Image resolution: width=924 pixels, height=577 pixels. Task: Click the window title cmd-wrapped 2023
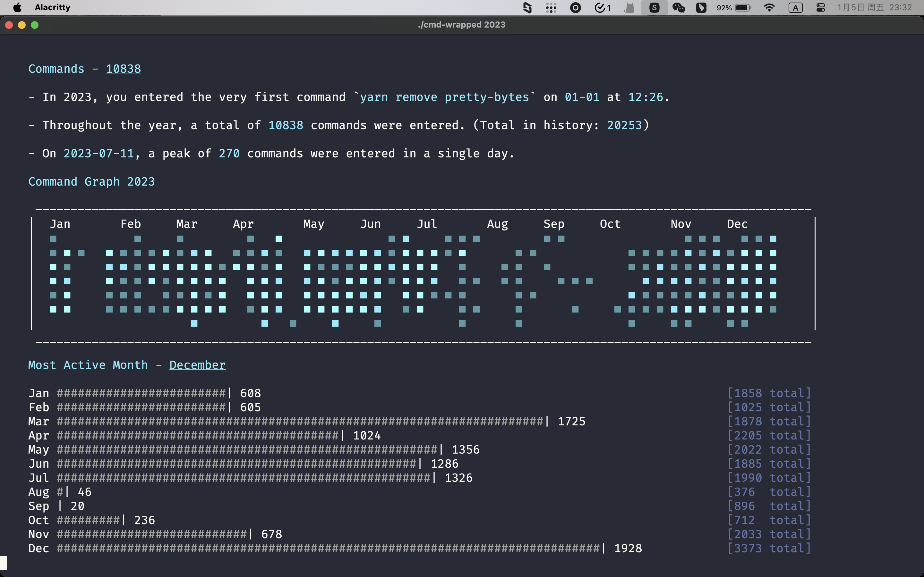click(462, 25)
